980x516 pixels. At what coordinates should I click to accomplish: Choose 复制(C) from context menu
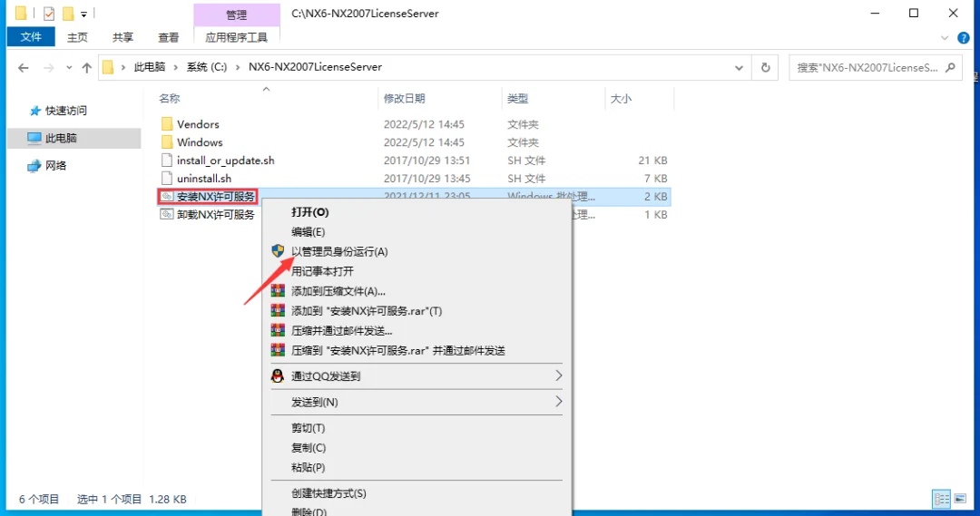tap(309, 448)
